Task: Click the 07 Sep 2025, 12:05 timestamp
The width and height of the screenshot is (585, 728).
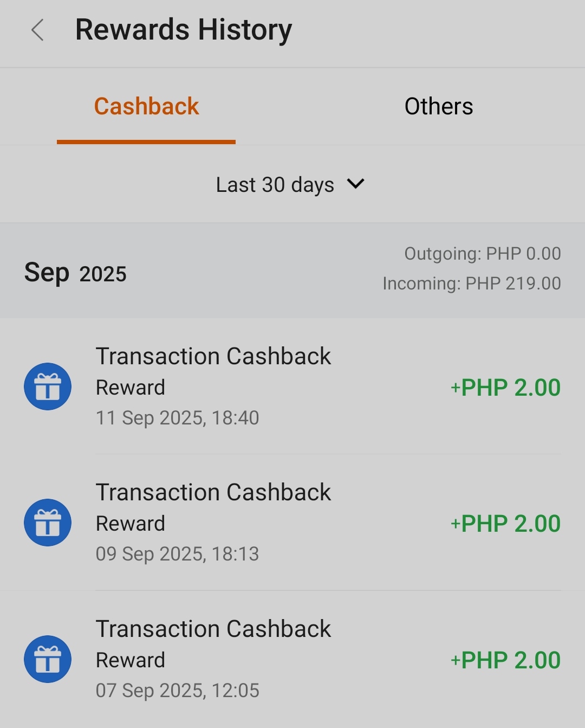Action: click(177, 691)
